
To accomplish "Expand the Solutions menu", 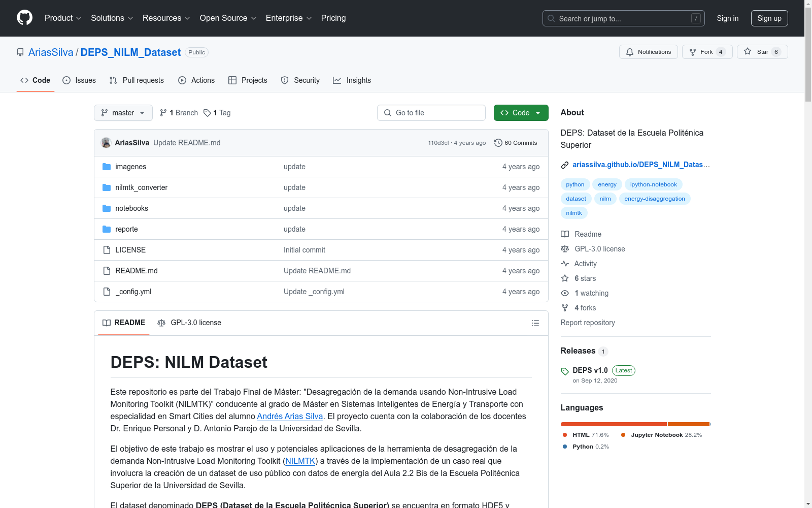I will 112,18.
